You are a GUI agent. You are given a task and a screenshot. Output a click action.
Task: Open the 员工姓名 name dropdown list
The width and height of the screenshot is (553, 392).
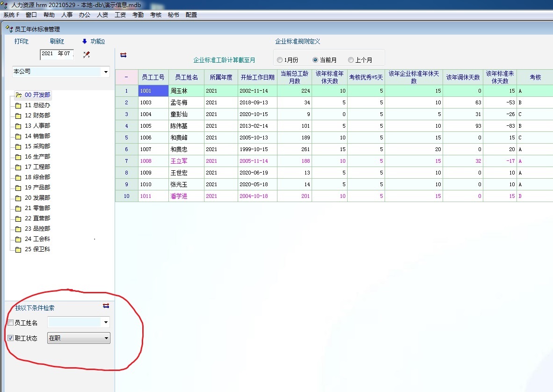point(106,322)
